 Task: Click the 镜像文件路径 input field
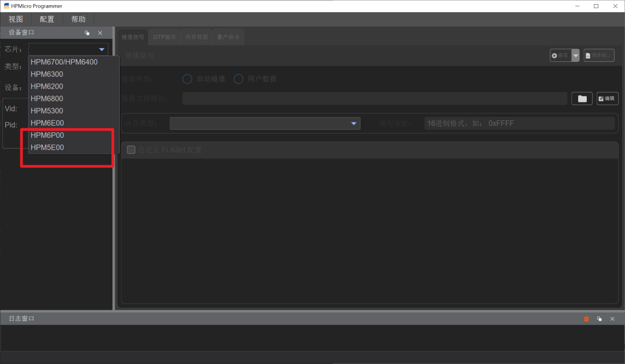(x=374, y=98)
